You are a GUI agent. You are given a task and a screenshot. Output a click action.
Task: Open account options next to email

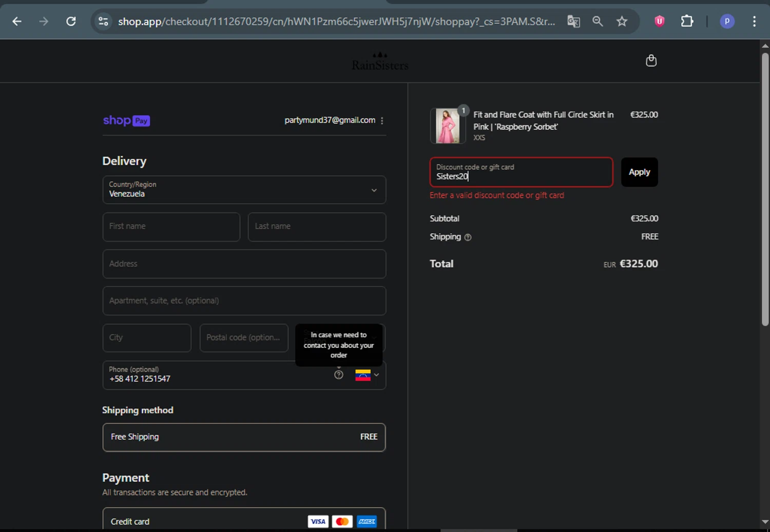click(x=382, y=121)
